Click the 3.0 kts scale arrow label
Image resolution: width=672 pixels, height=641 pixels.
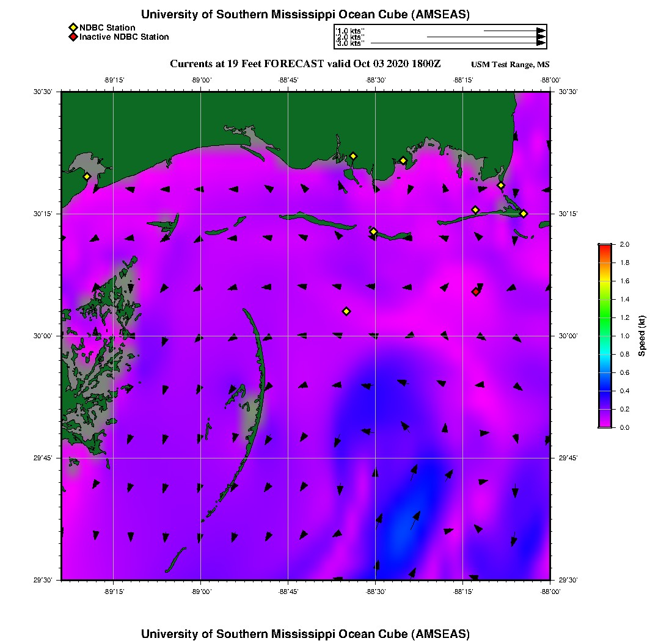coord(351,44)
